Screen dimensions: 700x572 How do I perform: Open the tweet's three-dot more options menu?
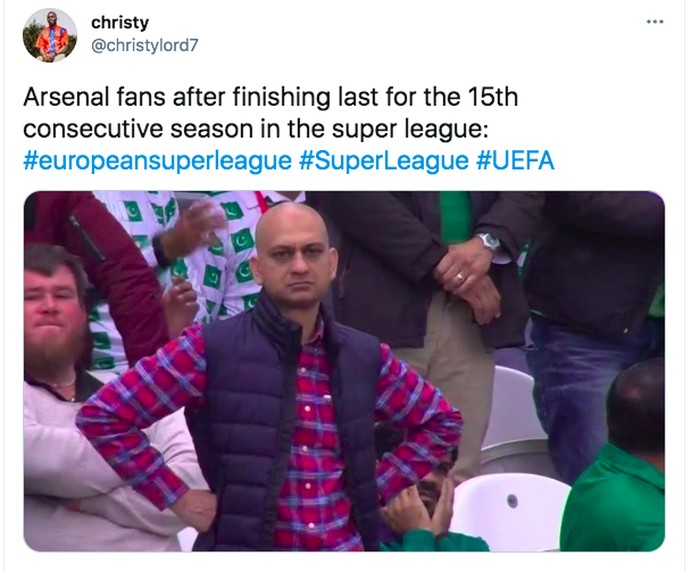[655, 21]
